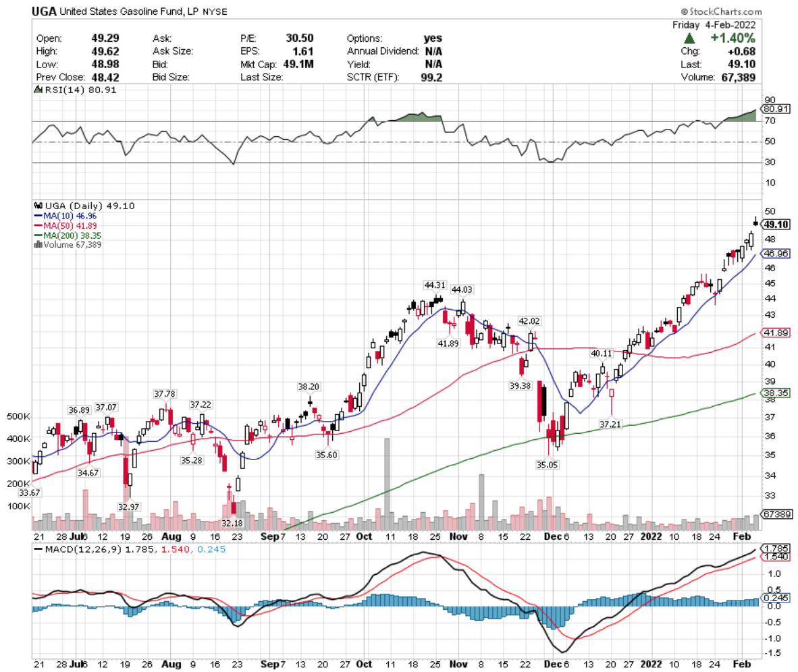Click the 67389 volume right-axis tag
This screenshot has width=798, height=672.
(x=776, y=514)
